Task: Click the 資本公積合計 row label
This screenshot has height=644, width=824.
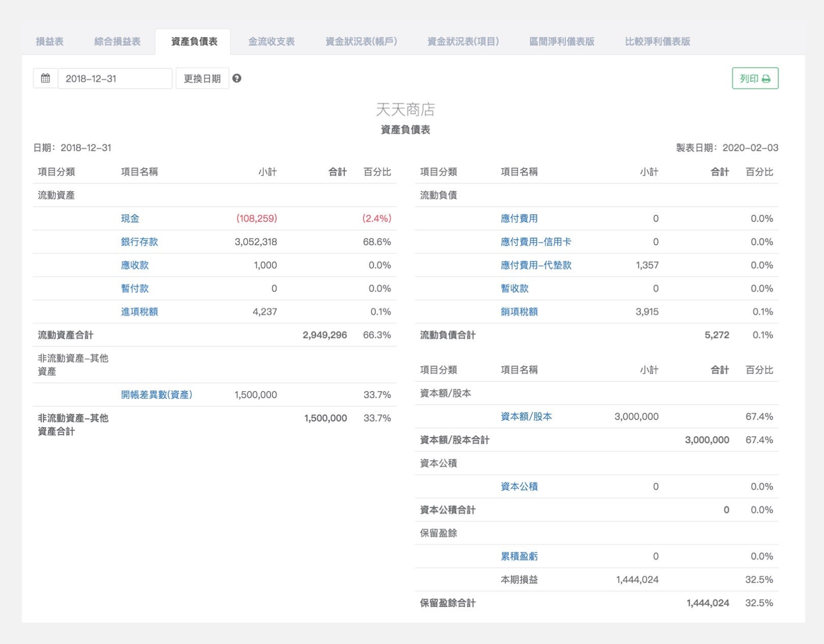Action: click(x=447, y=510)
